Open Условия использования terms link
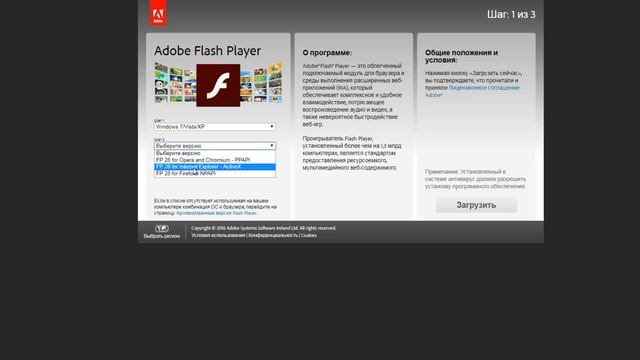The height and width of the screenshot is (360, 640). (218, 236)
